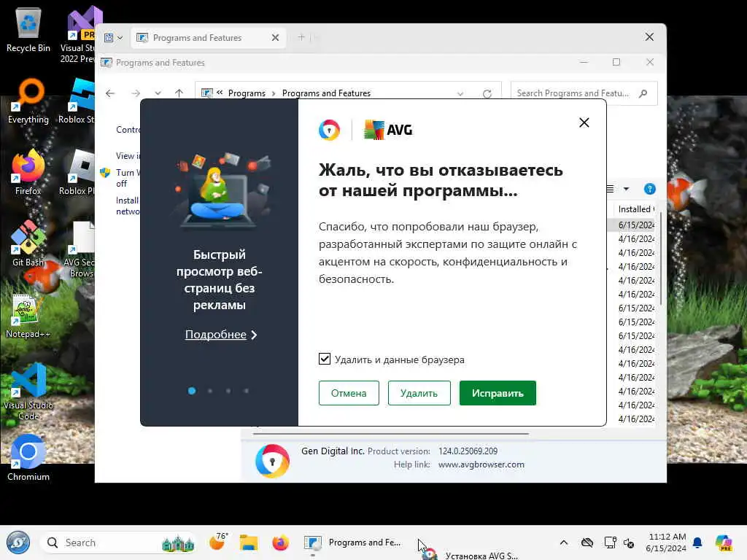Click Programs and Features taskbar button
Image resolution: width=747 pixels, height=560 pixels.
[354, 542]
